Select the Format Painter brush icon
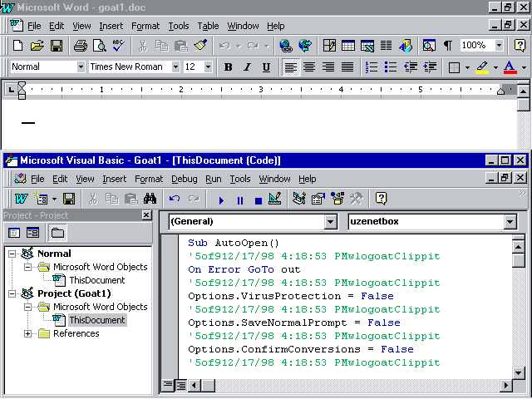Viewport: 532px width, 399px height. (200, 46)
